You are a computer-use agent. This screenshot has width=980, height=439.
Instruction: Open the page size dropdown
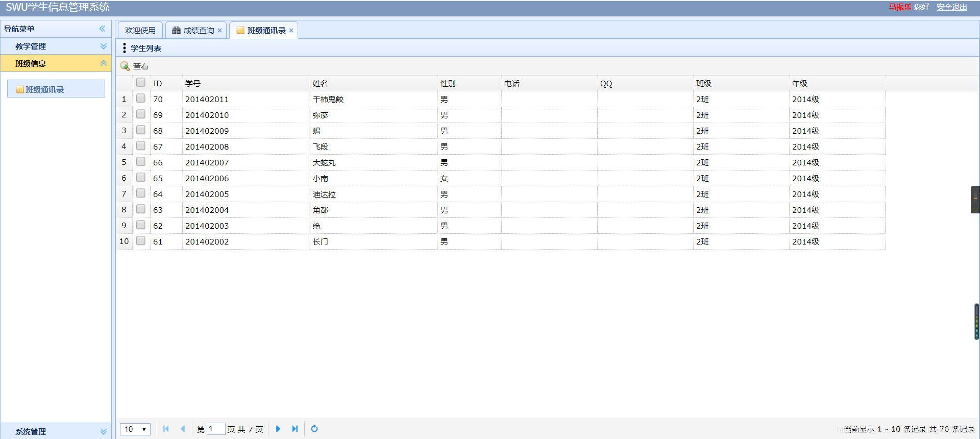pos(135,429)
